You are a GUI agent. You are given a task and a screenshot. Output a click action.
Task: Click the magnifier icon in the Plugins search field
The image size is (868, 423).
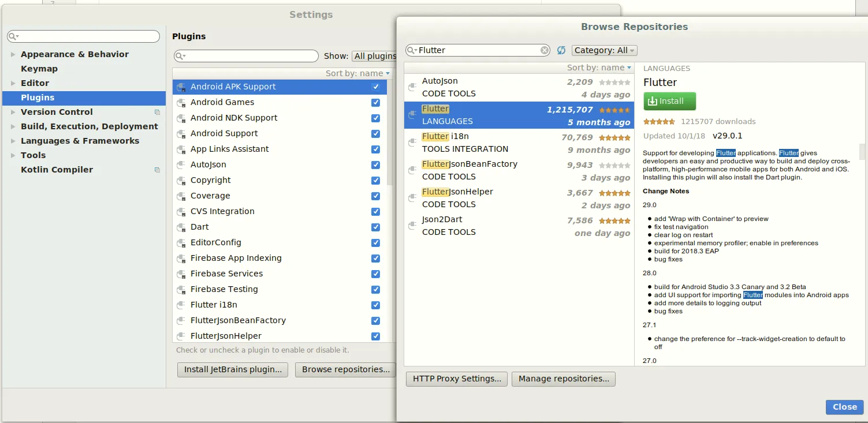[x=180, y=56]
